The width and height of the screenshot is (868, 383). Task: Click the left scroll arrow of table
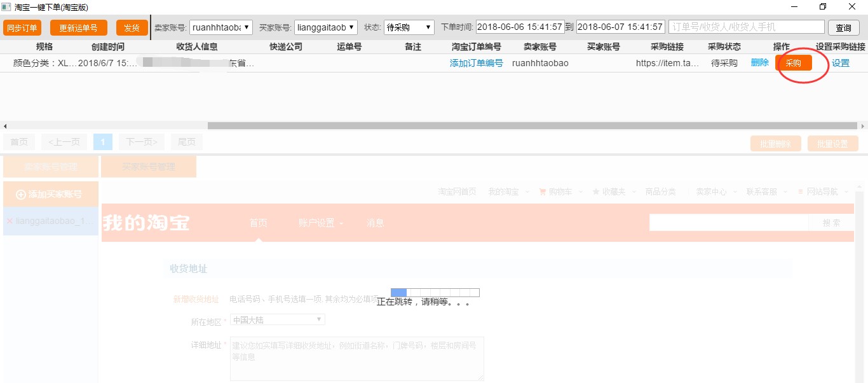(x=5, y=126)
